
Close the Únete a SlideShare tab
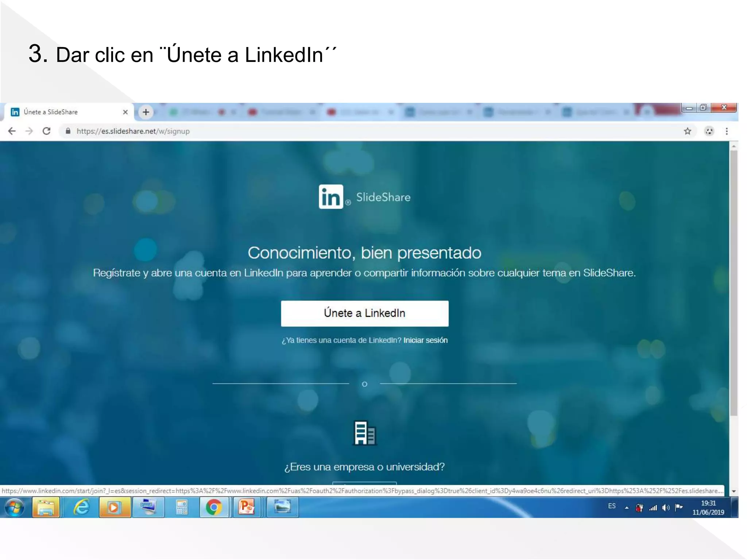[x=125, y=112]
